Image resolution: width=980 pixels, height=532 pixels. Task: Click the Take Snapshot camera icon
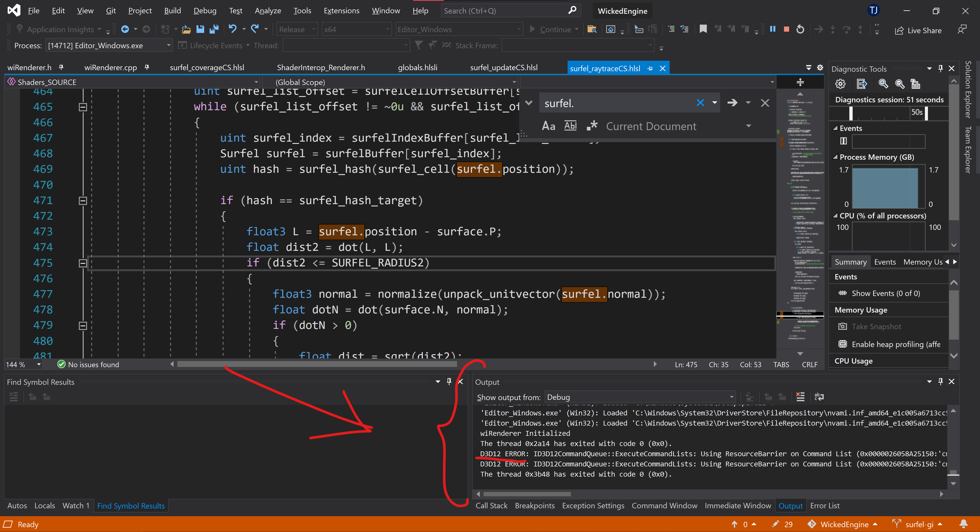pos(843,326)
